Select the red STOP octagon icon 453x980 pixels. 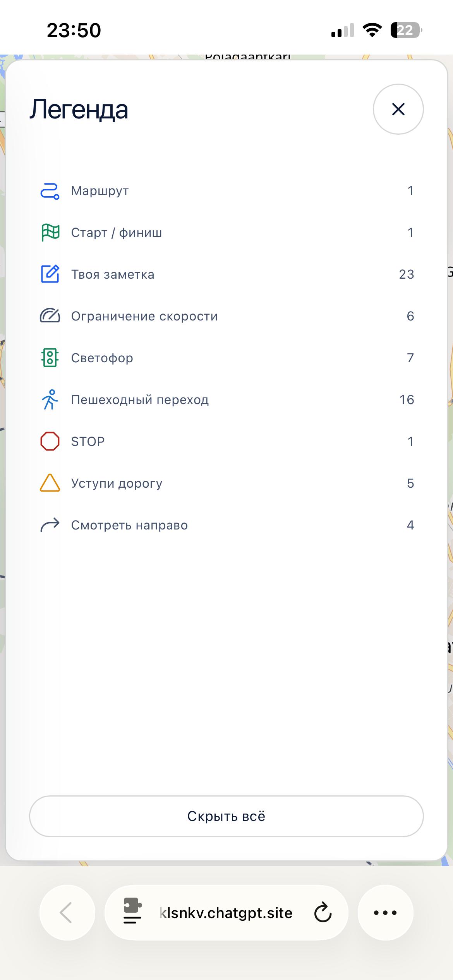click(x=50, y=442)
